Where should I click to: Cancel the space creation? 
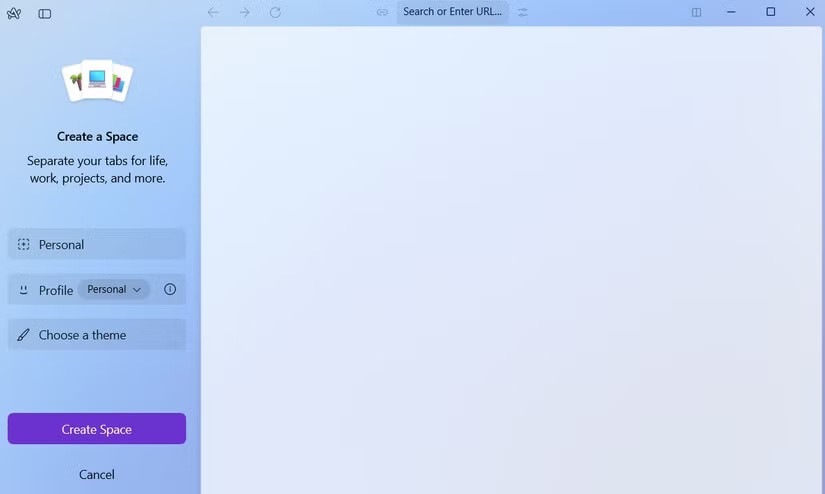[x=97, y=474]
